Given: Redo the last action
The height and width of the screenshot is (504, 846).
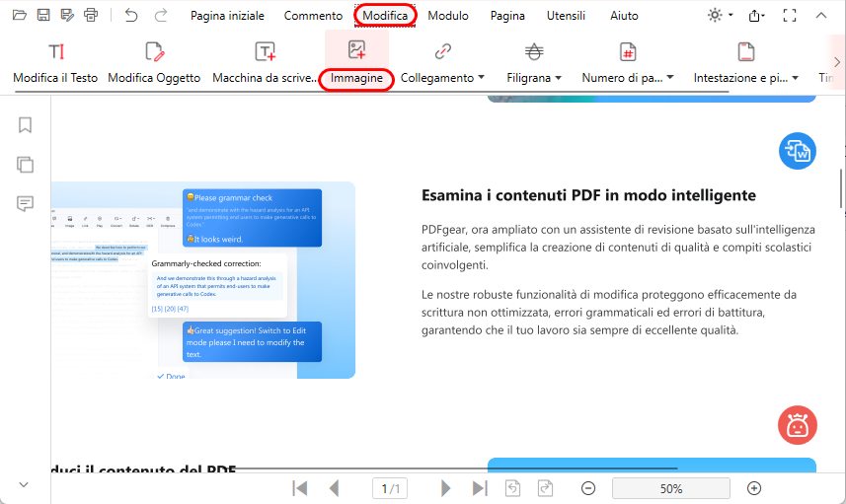Looking at the screenshot, I should point(160,15).
